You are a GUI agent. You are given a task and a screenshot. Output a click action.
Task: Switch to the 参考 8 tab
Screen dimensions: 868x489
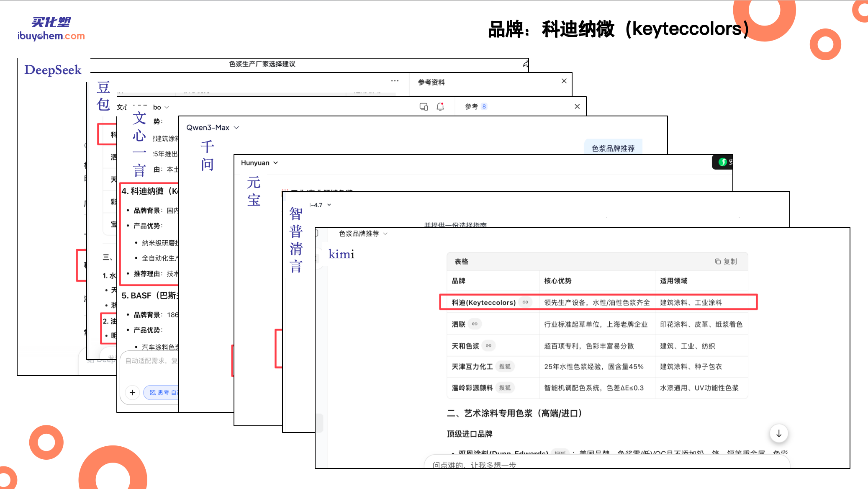[475, 106]
